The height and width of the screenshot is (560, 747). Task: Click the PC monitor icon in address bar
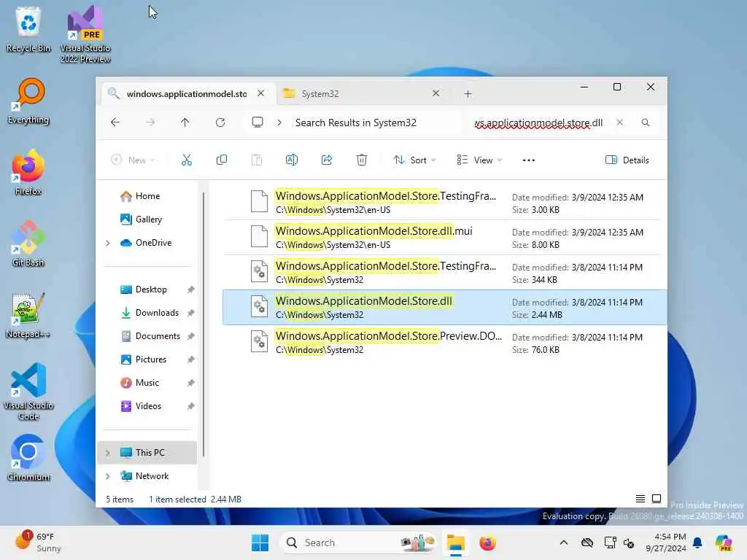point(258,122)
